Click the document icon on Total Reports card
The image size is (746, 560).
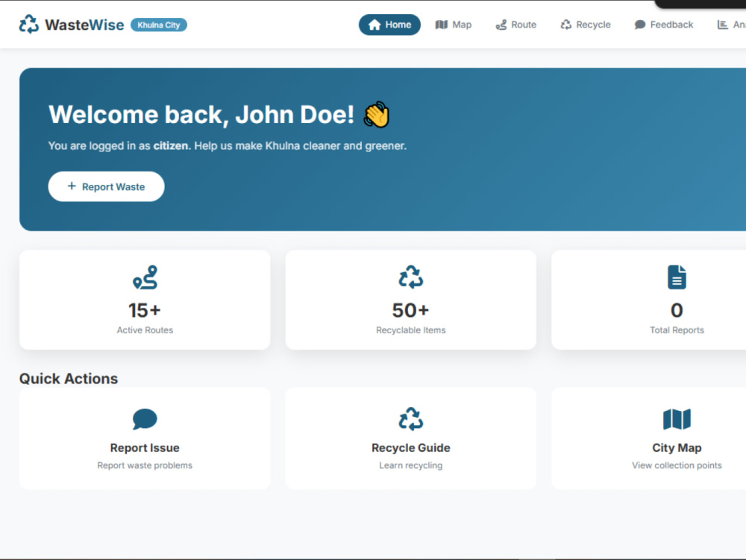(677, 277)
